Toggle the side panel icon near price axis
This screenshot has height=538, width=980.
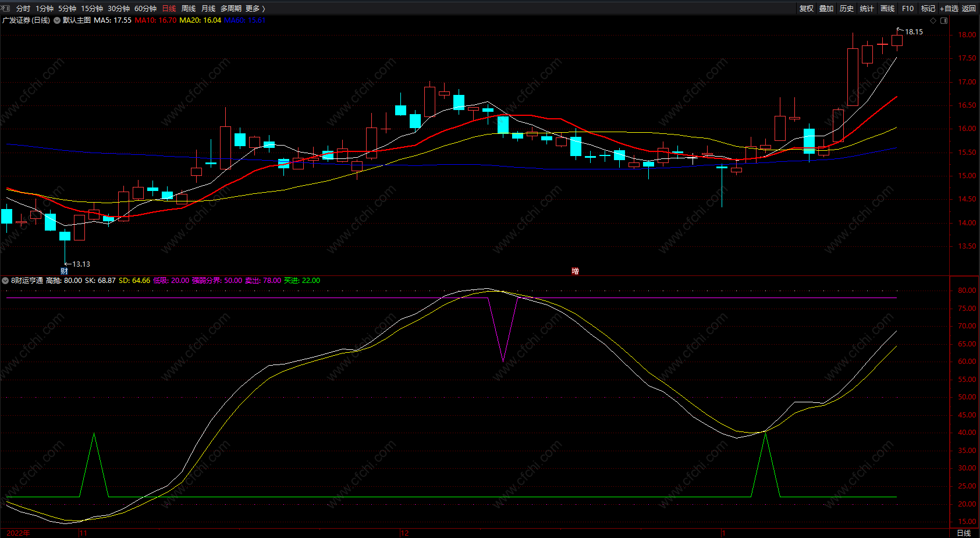pyautogui.click(x=944, y=20)
